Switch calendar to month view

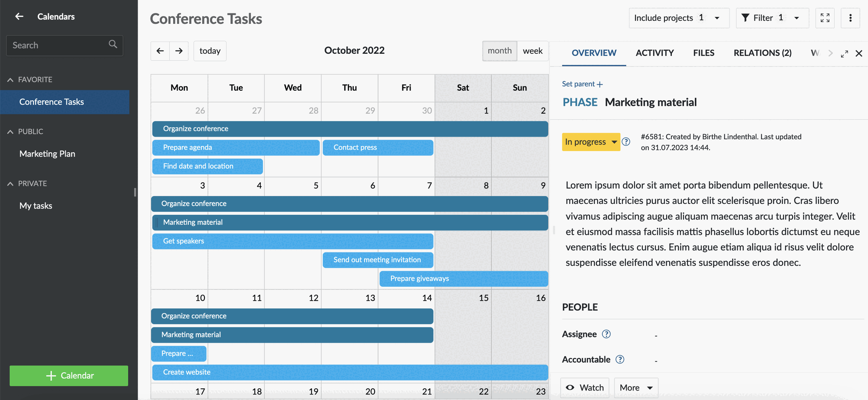point(500,51)
